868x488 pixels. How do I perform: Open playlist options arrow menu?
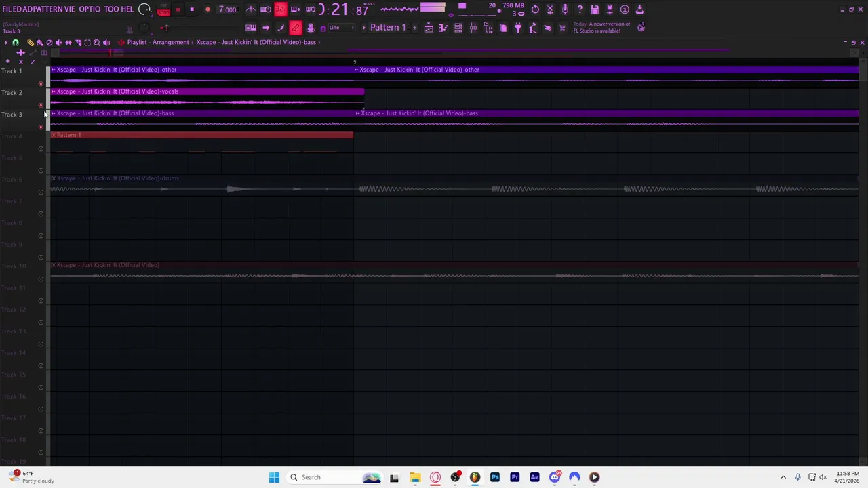pyautogui.click(x=6, y=42)
